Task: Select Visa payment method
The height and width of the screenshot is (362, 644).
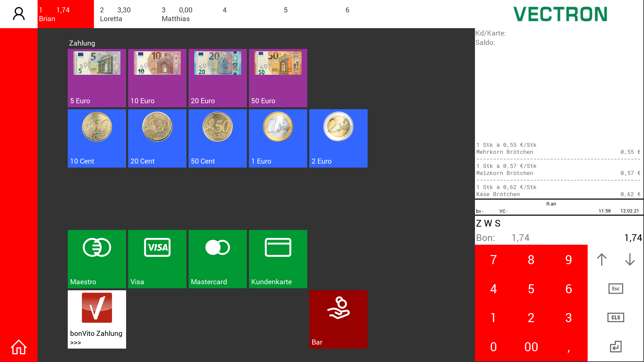Action: pyautogui.click(x=157, y=259)
